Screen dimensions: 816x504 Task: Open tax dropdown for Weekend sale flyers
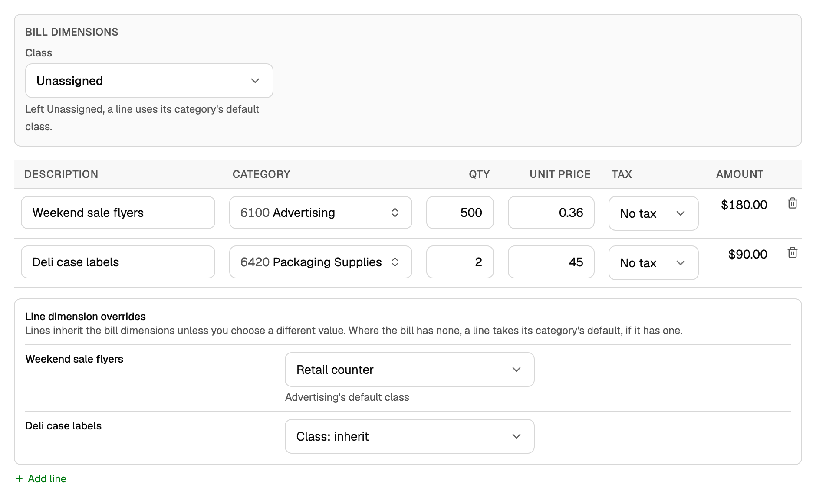pyautogui.click(x=653, y=213)
